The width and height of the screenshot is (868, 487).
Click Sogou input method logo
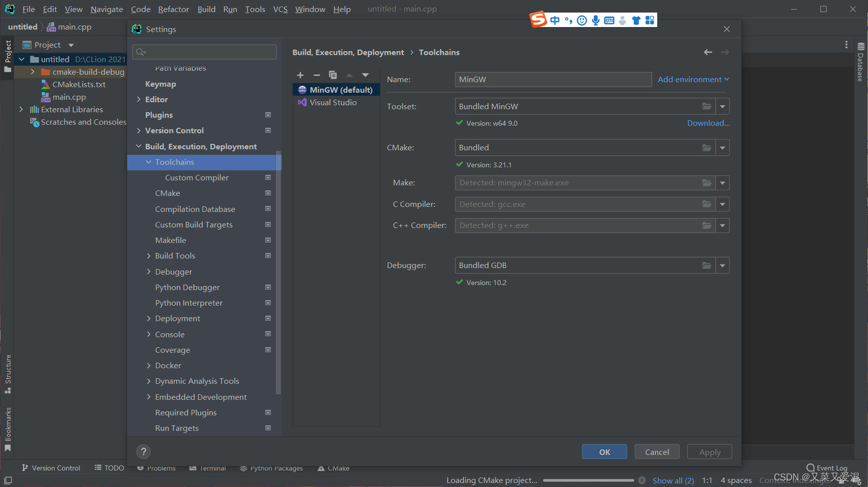click(x=538, y=20)
